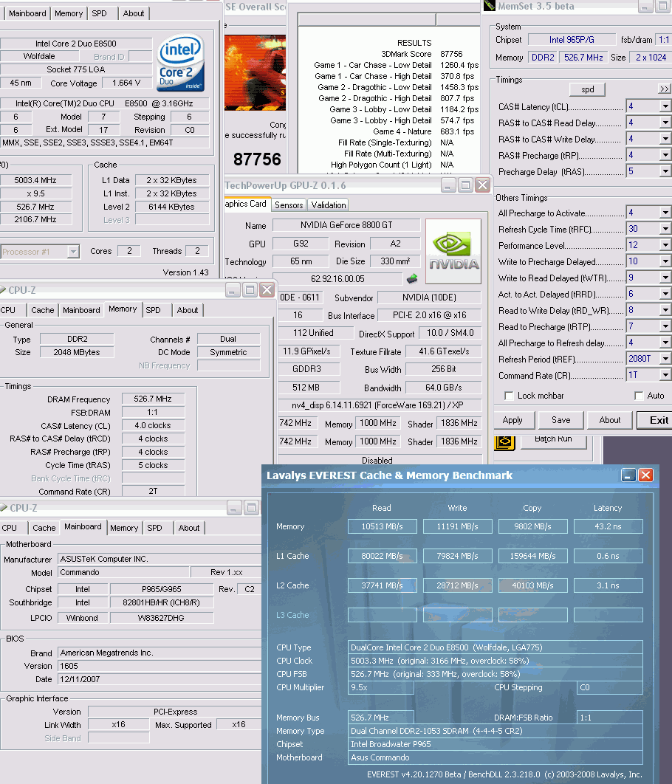Open the About tab in CPU-Z motherboard window
672x784 pixels.
click(189, 528)
